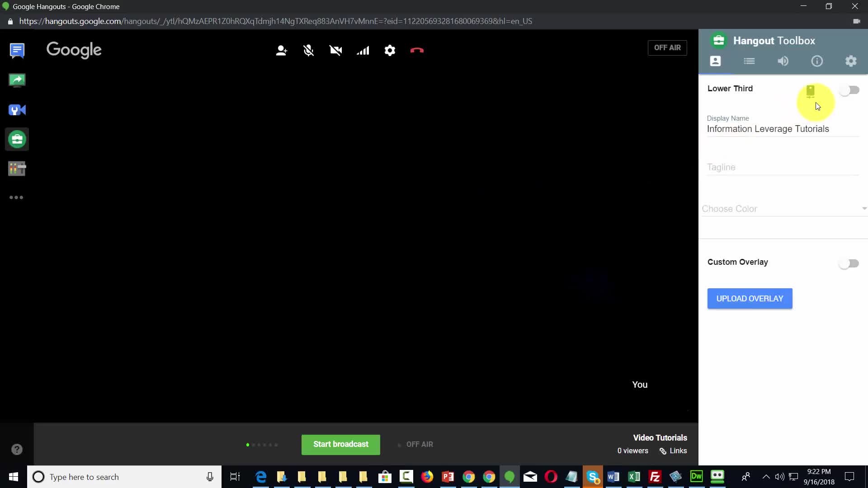Click the camera indicator in address bar
Image resolution: width=868 pixels, height=488 pixels.
point(856,21)
